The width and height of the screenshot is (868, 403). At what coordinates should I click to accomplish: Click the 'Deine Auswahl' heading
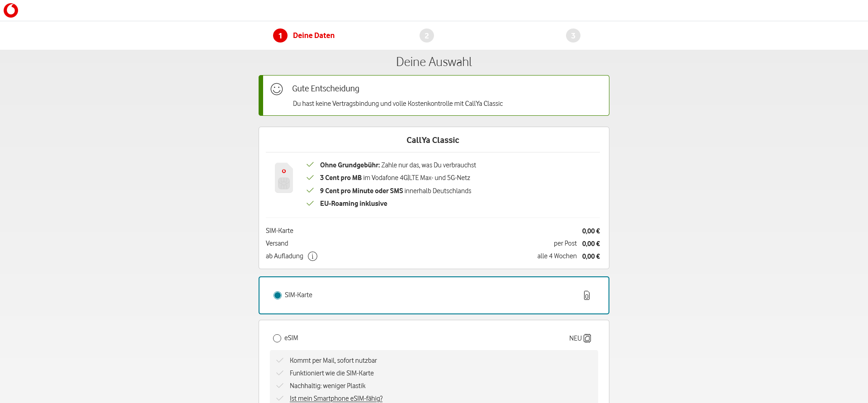tap(434, 62)
